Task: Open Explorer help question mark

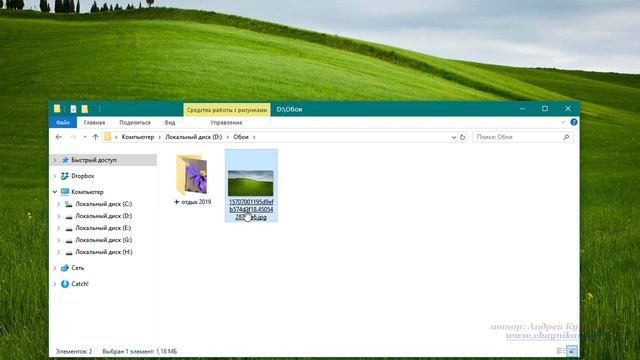Action: 573,122
